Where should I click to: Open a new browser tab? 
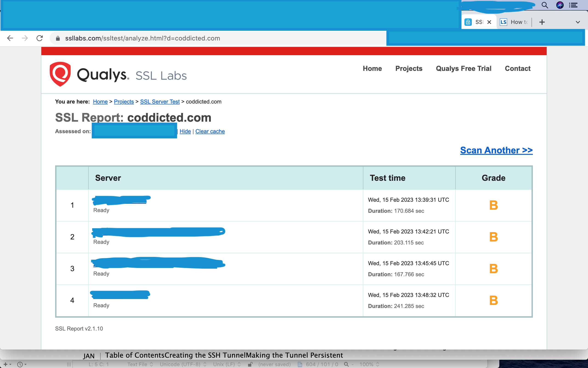[542, 22]
